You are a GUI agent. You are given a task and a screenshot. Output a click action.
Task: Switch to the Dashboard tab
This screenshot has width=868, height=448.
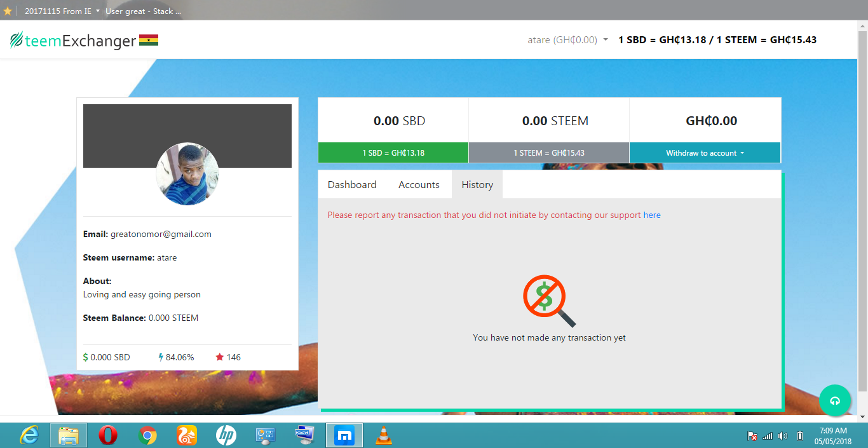tap(352, 184)
